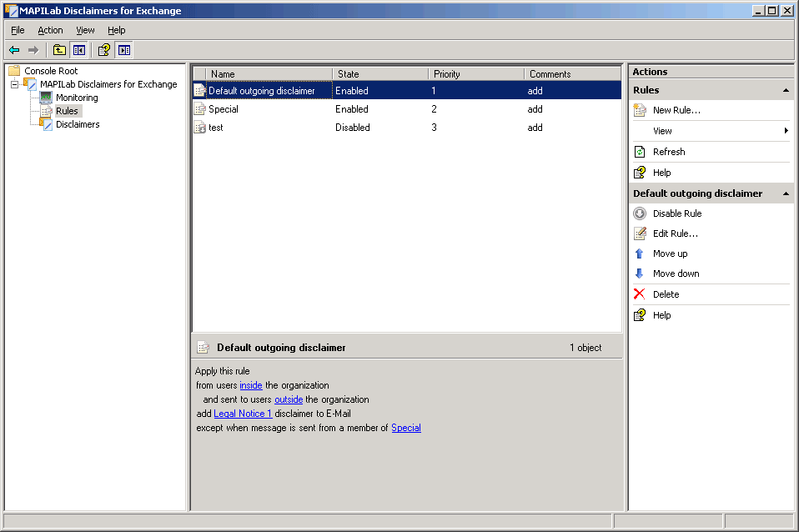Click the Console Root folder icon
The height and width of the screenshot is (532, 799).
coord(14,70)
